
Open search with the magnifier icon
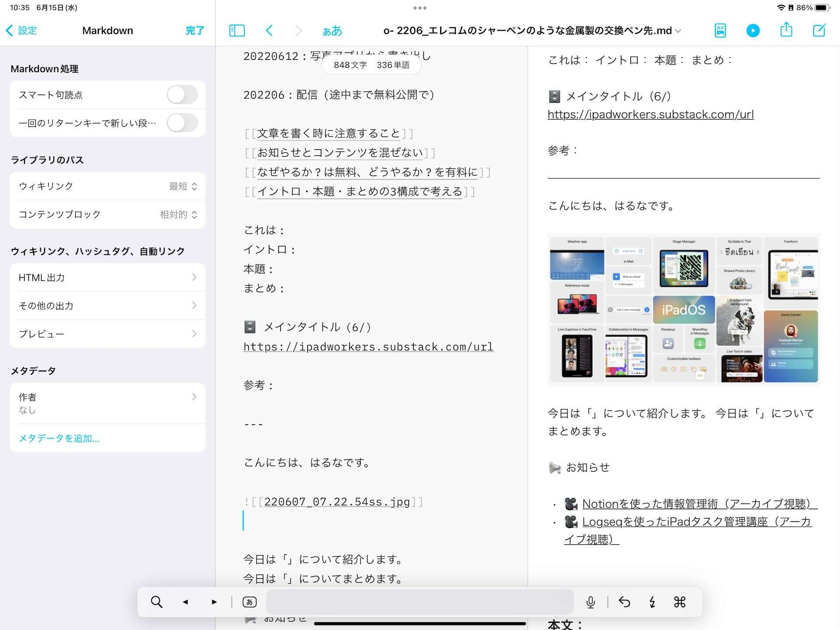pos(156,602)
